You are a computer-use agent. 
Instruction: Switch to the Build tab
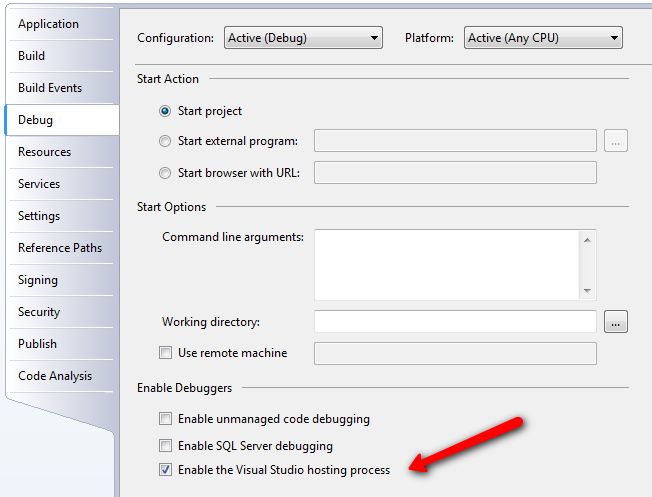pos(32,56)
